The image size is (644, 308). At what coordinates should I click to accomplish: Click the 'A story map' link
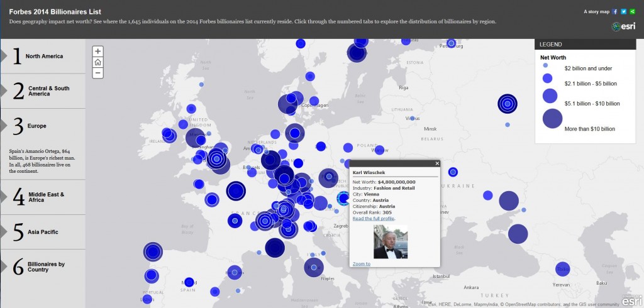pyautogui.click(x=596, y=12)
